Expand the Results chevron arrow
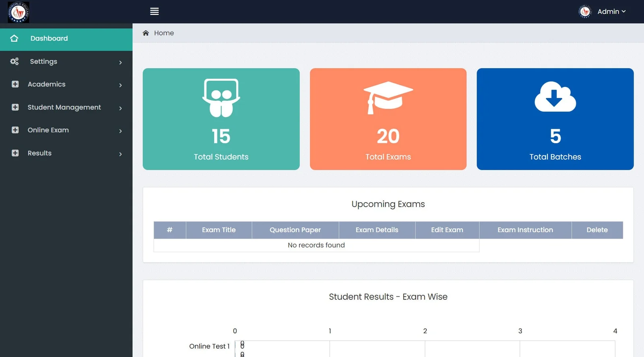644x357 pixels. (x=120, y=154)
